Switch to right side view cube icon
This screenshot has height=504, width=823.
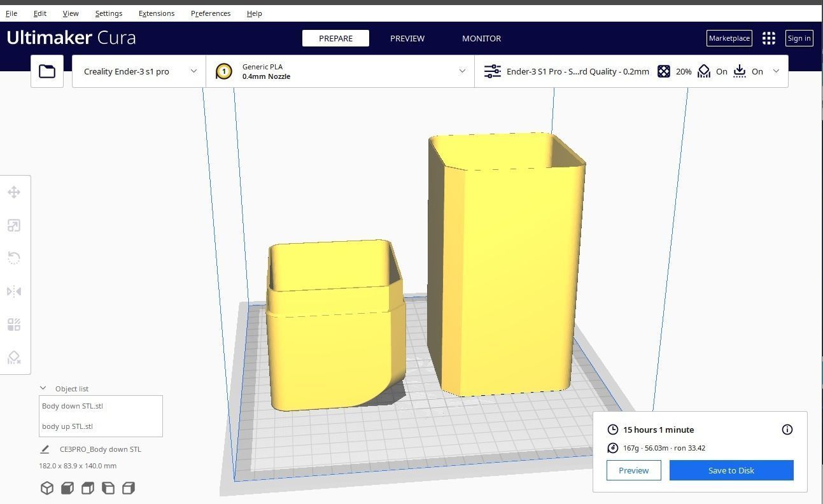tap(129, 488)
